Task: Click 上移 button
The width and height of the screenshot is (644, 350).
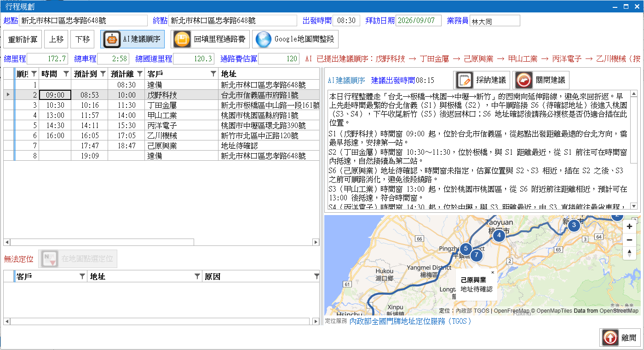Action: (x=56, y=39)
